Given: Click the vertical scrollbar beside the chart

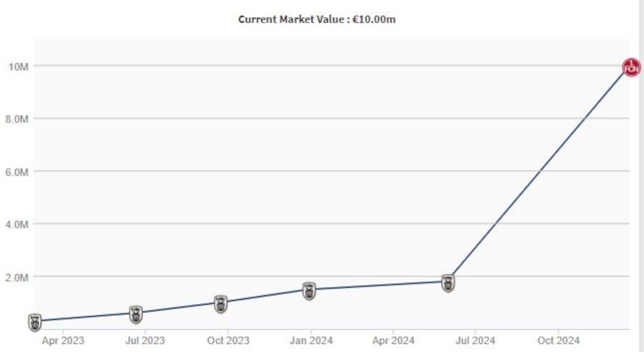Looking at the screenshot, I should coord(641,176).
